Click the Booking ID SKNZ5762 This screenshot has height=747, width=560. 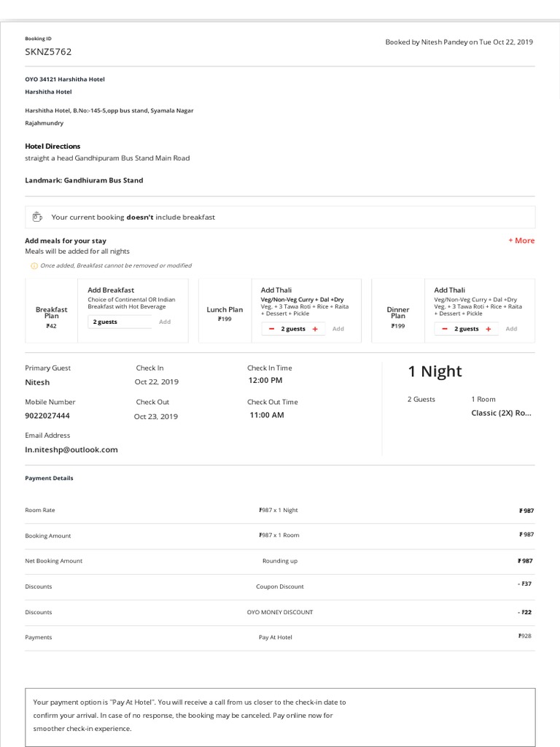coord(48,52)
